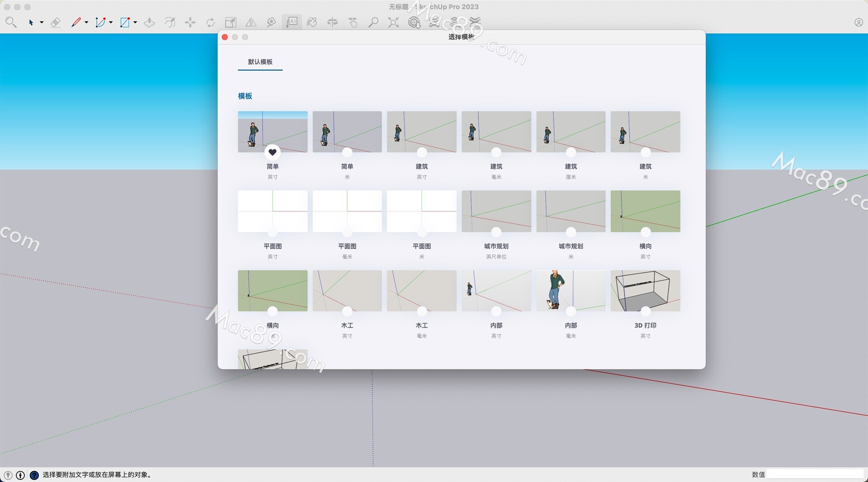Click the help question mark in status bar
868x482 pixels.
pos(34,475)
